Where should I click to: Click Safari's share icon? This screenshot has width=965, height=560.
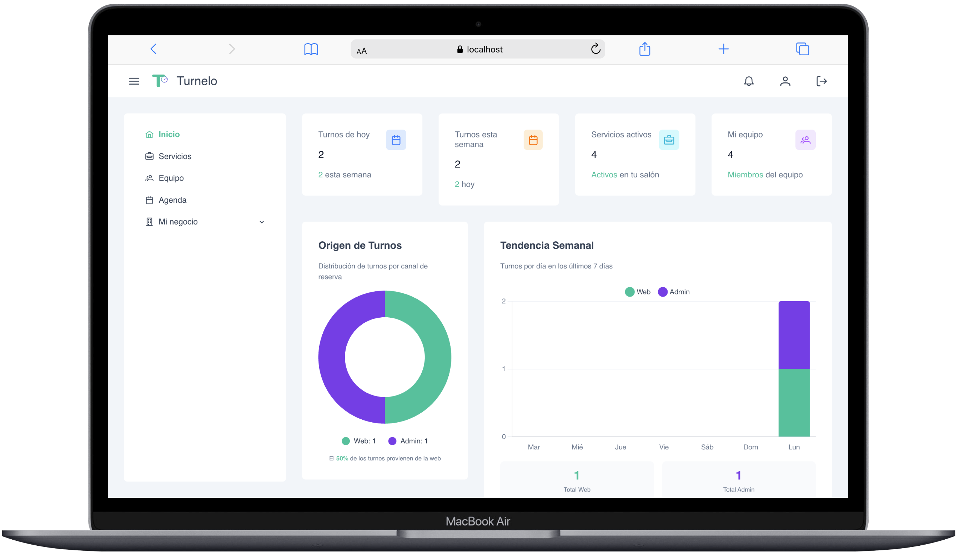tap(645, 49)
